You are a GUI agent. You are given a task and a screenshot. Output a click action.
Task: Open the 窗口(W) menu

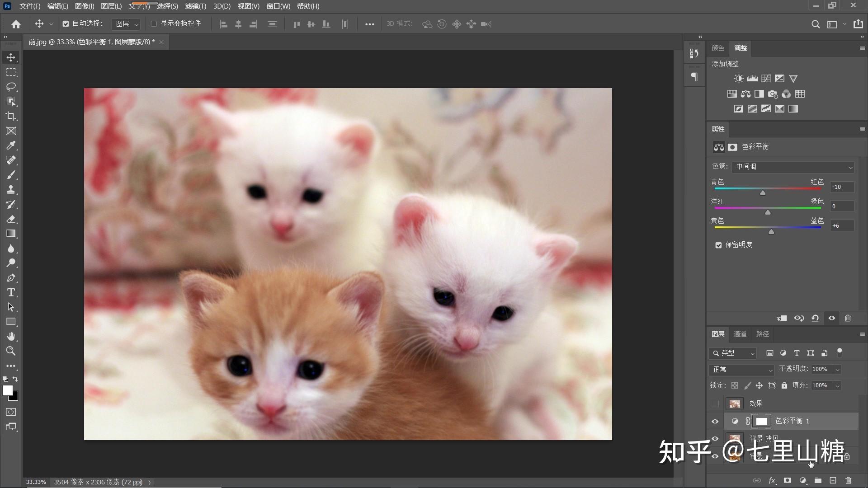click(278, 6)
